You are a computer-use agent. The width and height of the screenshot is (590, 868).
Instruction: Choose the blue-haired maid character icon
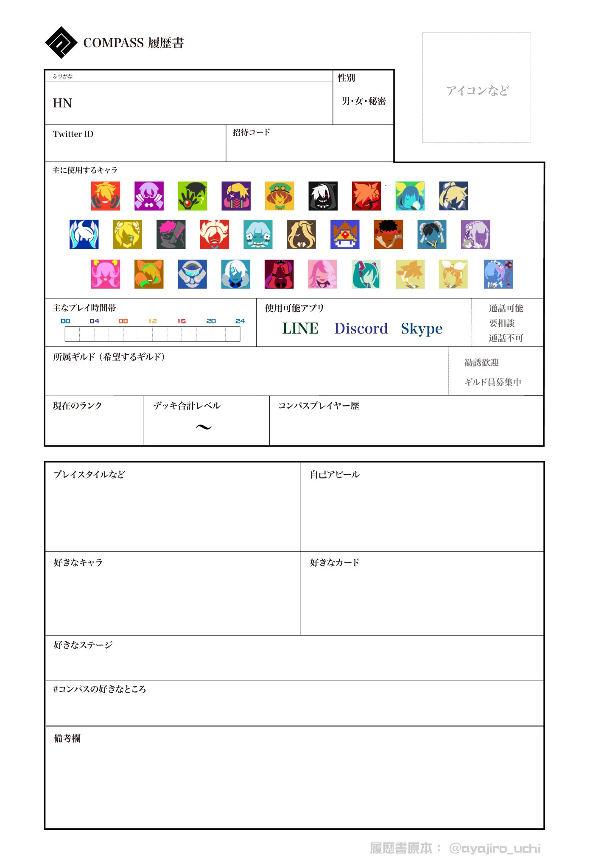click(x=498, y=274)
